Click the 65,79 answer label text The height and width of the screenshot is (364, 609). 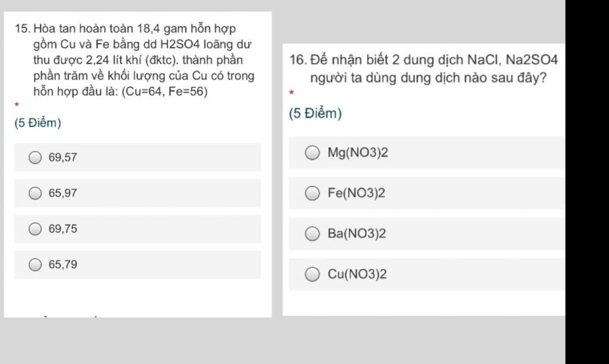click(x=63, y=265)
